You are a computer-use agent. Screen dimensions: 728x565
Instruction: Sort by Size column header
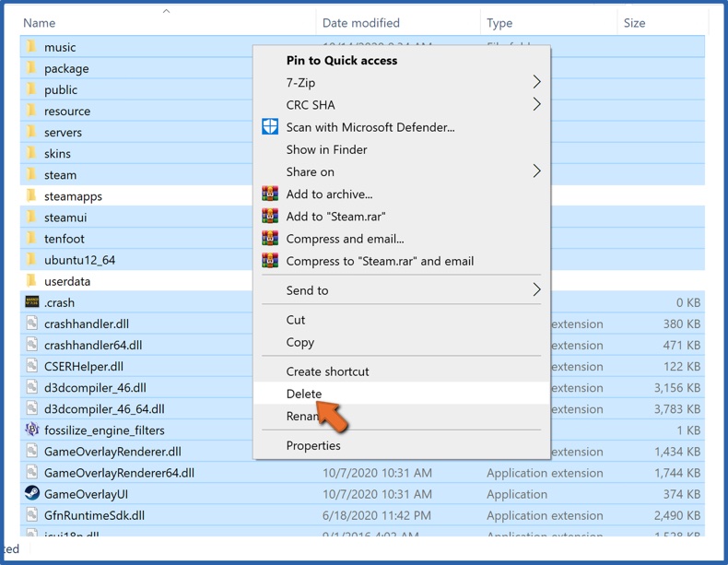[x=634, y=23]
